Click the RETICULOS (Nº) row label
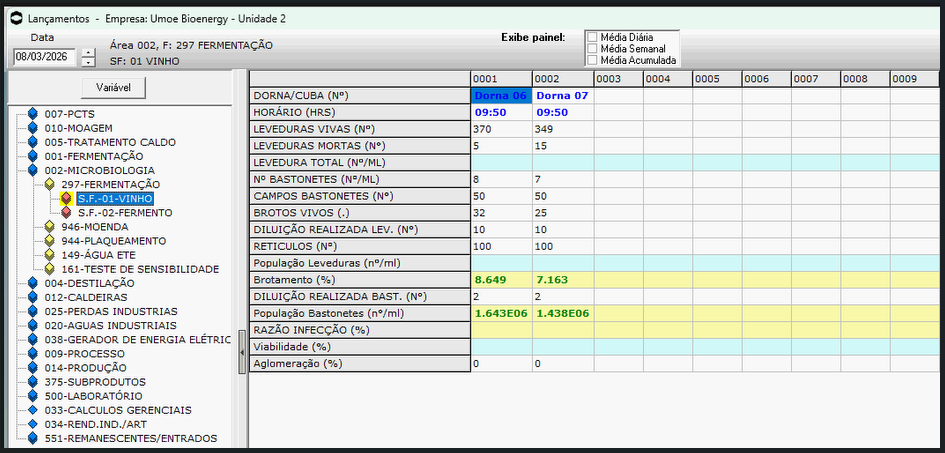This screenshot has height=453, width=945. (360, 246)
